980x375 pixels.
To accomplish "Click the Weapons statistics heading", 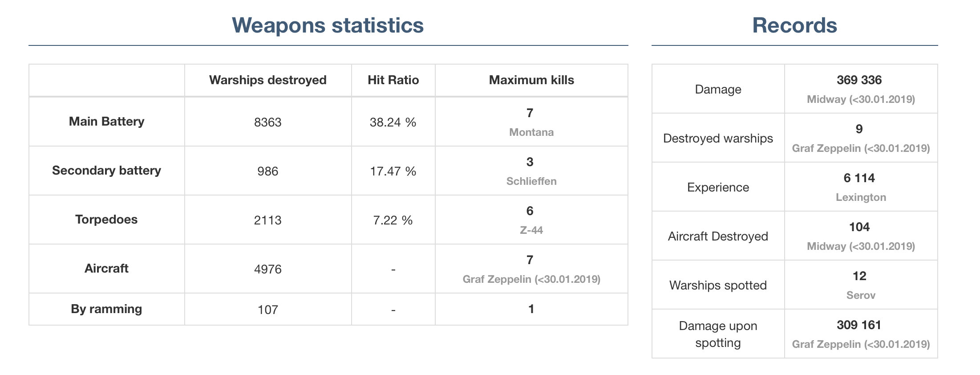I will pyautogui.click(x=328, y=25).
